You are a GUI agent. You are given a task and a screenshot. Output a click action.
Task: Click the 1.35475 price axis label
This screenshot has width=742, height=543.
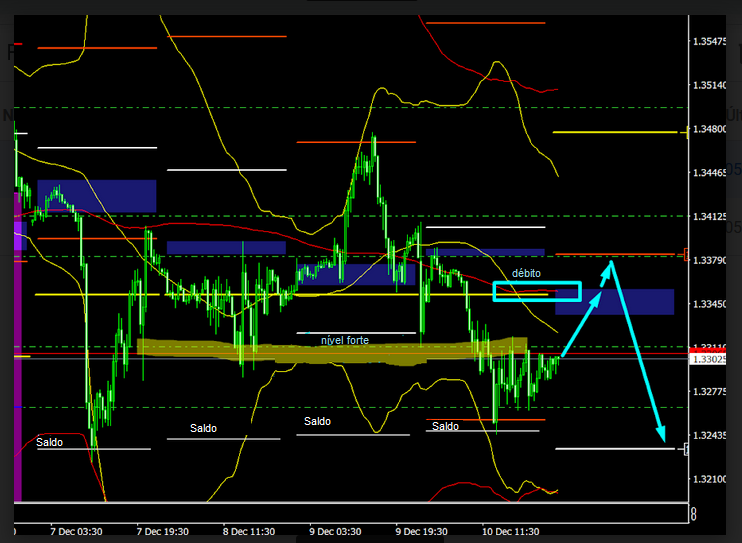pyautogui.click(x=711, y=41)
